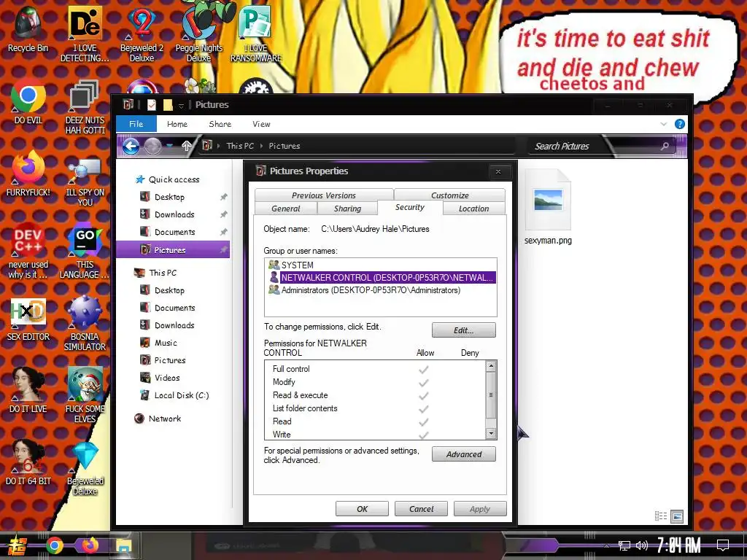This screenshot has height=560, width=747.
Task: Open Chrome from the taskbar
Action: (x=54, y=545)
